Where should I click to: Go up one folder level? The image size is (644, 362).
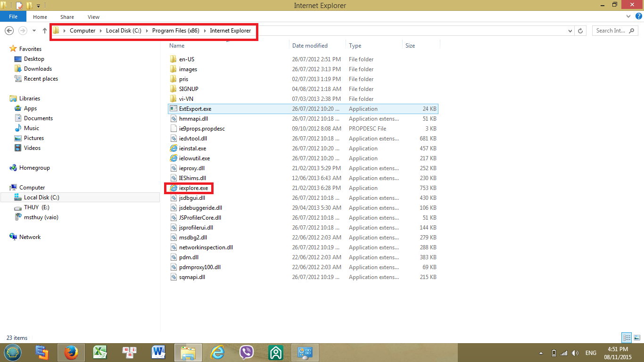pos(45,31)
